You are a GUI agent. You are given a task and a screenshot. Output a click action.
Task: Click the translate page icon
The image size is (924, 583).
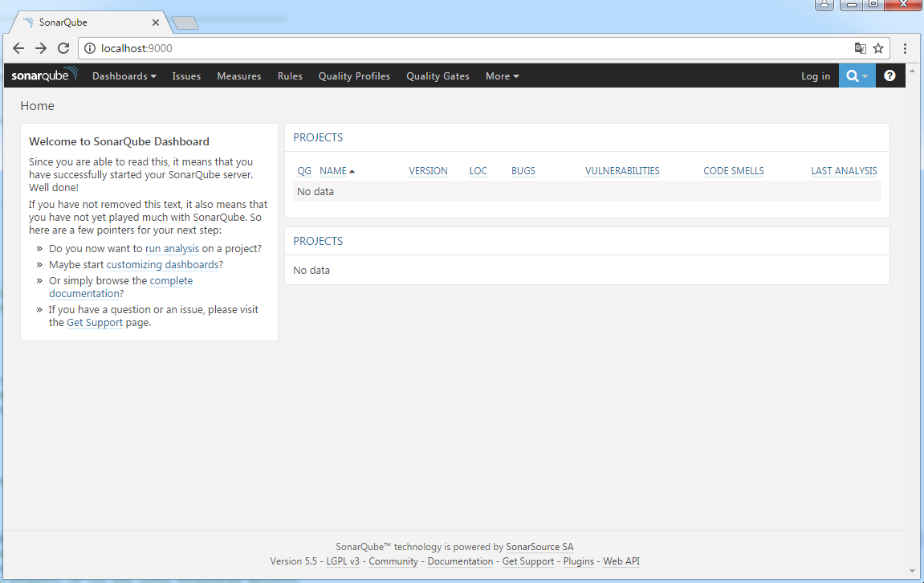click(x=861, y=48)
